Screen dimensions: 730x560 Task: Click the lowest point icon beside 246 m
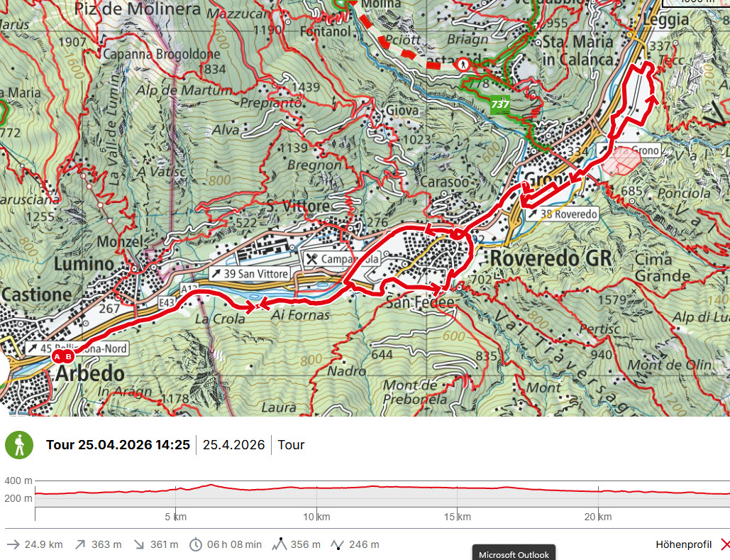coord(337,544)
